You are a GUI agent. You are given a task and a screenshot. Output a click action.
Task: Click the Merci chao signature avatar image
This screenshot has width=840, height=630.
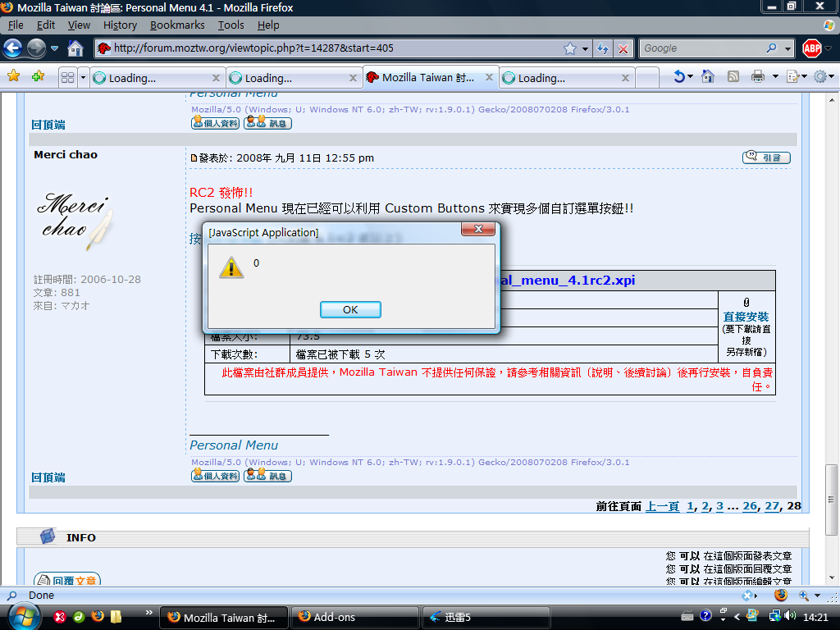75,221
